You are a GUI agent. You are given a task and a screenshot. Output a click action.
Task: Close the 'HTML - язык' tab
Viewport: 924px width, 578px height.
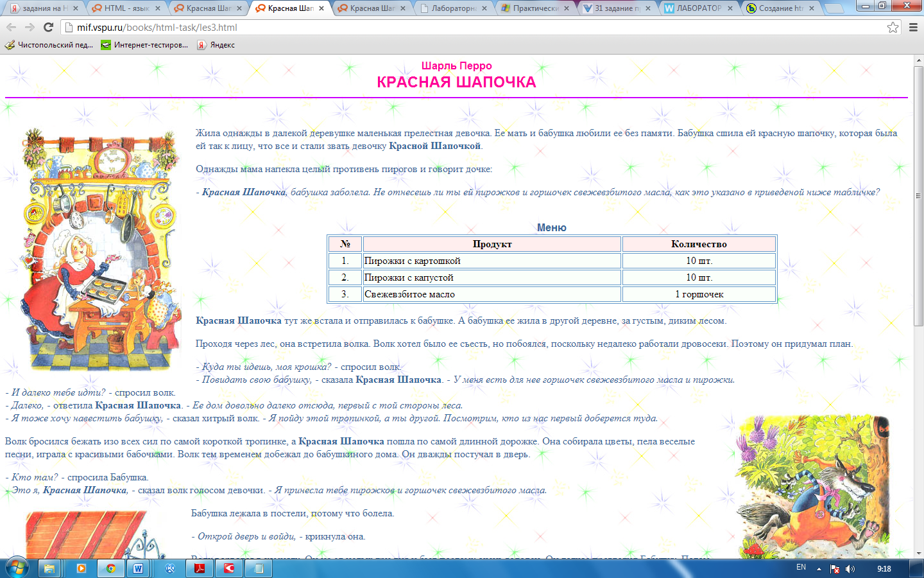click(x=158, y=8)
